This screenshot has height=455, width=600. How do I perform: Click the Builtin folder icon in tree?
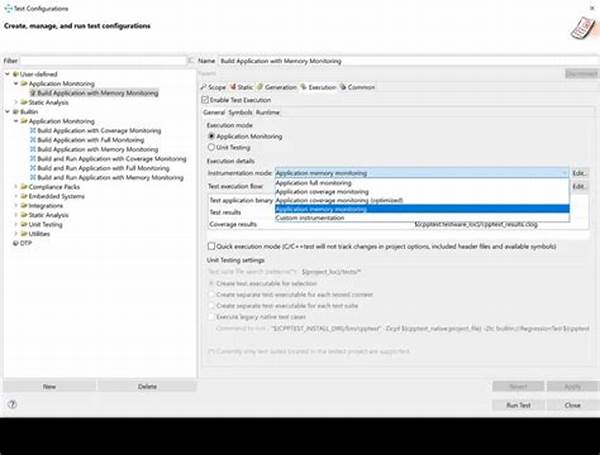pyautogui.click(x=16, y=112)
